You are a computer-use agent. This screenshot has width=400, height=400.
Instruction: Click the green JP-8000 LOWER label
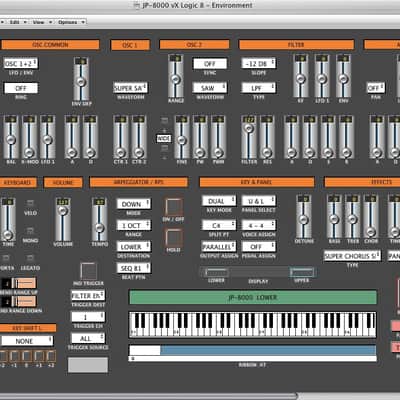[x=253, y=297]
